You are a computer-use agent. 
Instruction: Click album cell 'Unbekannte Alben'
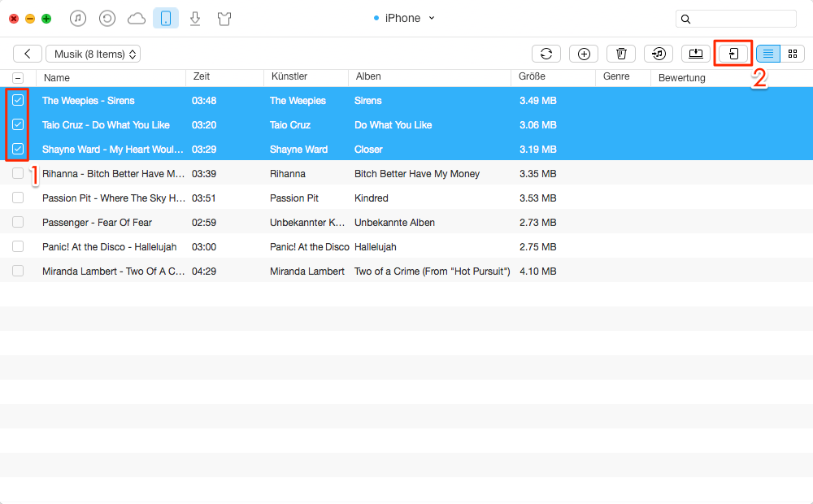point(394,223)
